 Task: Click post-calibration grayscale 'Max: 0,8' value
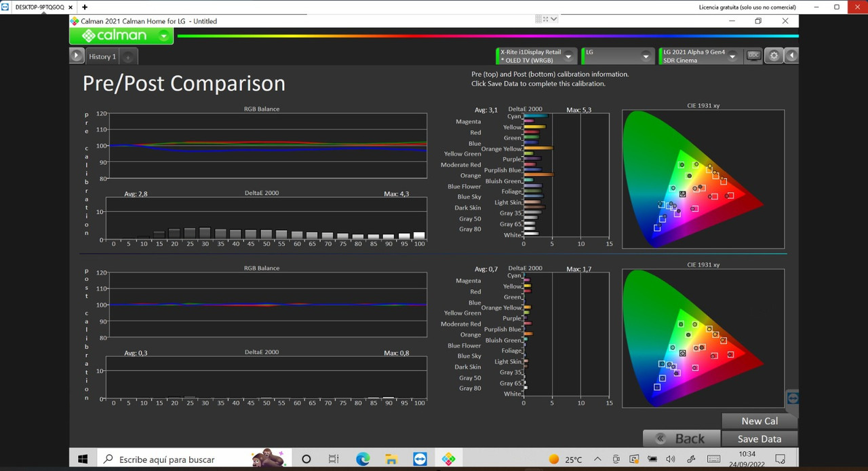pos(396,353)
